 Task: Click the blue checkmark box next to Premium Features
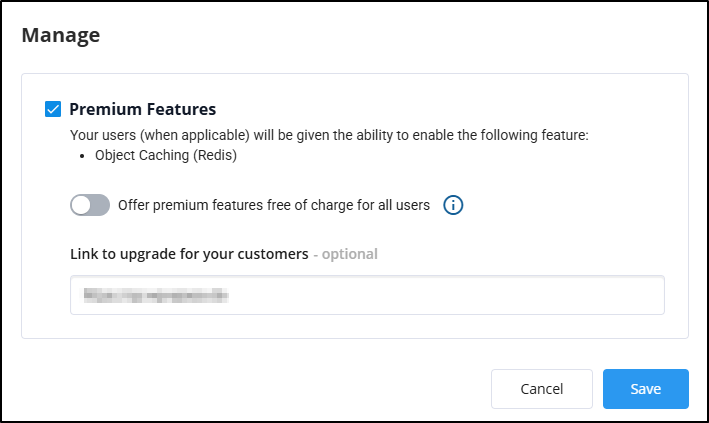[x=53, y=109]
